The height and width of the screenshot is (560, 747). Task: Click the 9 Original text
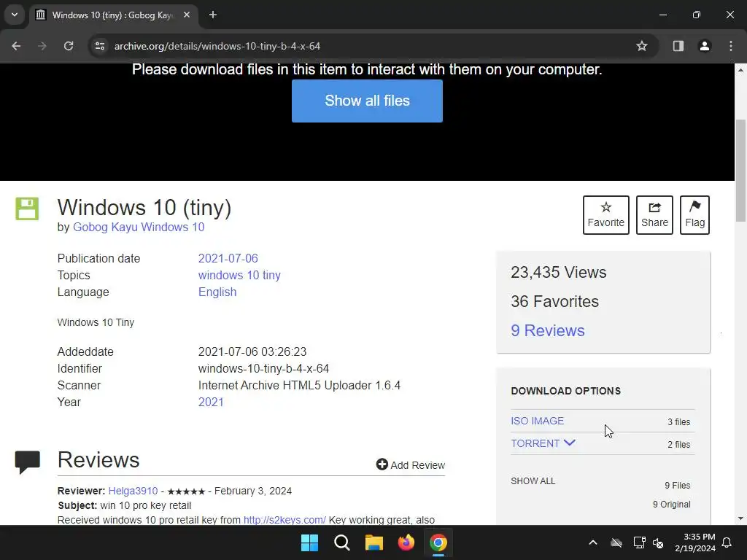671,505
